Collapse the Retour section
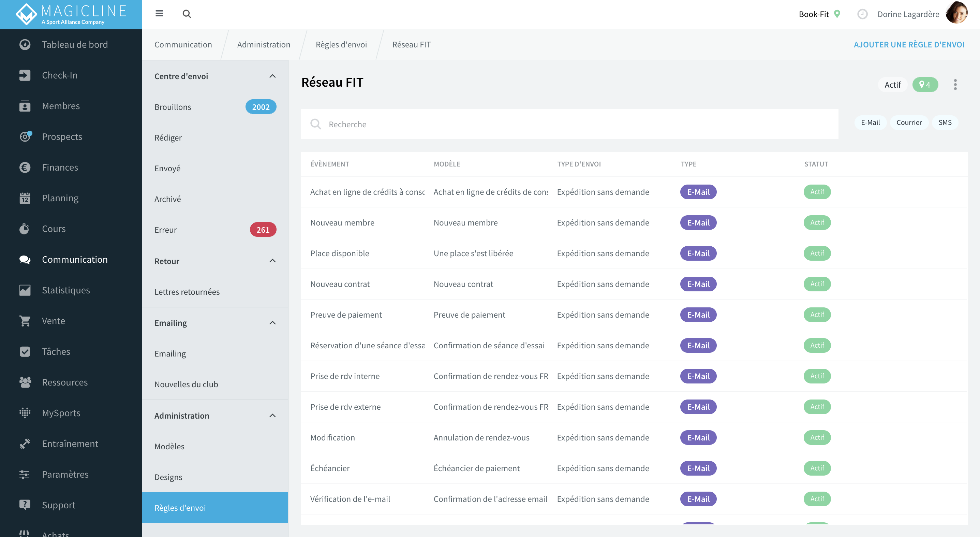The height and width of the screenshot is (537, 980). click(x=272, y=261)
